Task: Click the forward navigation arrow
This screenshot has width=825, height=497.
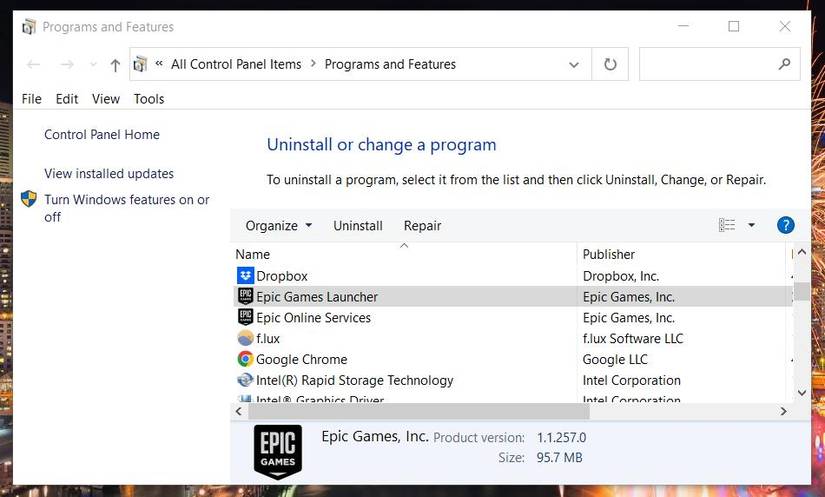Action: point(67,65)
